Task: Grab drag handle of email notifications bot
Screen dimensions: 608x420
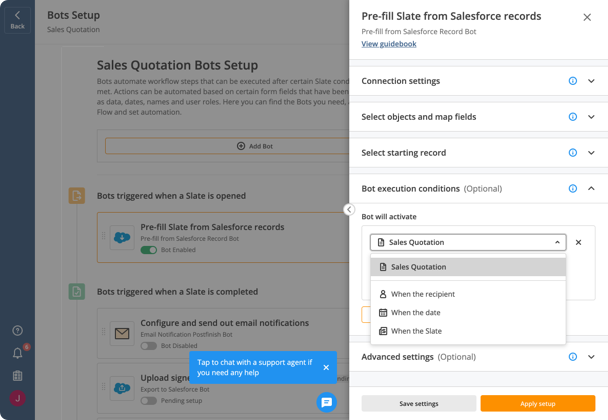Action: (104, 332)
